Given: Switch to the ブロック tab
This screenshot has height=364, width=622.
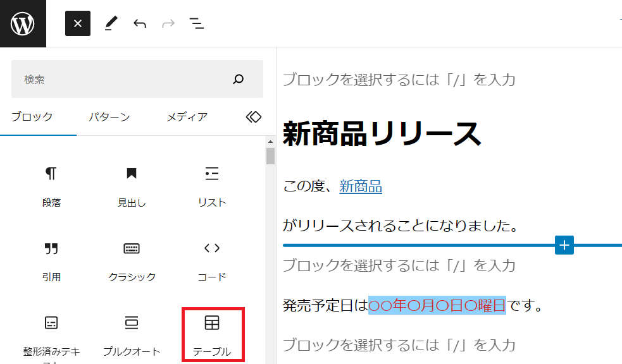Looking at the screenshot, I should pyautogui.click(x=32, y=117).
